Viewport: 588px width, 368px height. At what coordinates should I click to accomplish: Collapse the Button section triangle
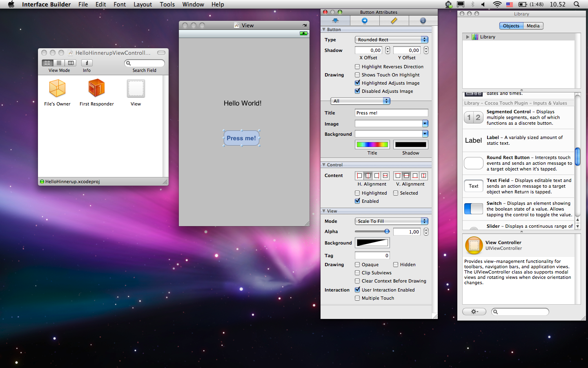point(324,29)
